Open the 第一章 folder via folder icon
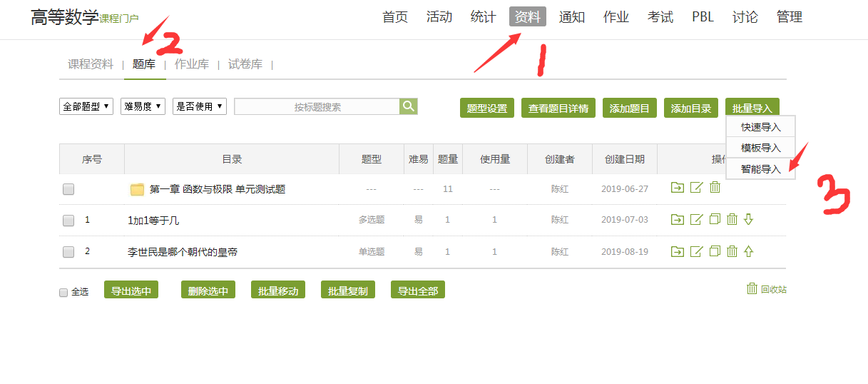The width and height of the screenshot is (868, 384). pos(138,189)
